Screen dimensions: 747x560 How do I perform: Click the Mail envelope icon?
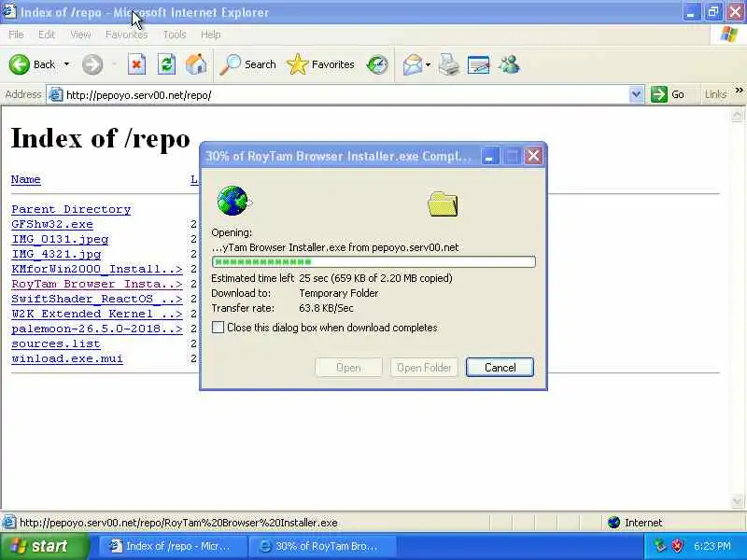[413, 64]
